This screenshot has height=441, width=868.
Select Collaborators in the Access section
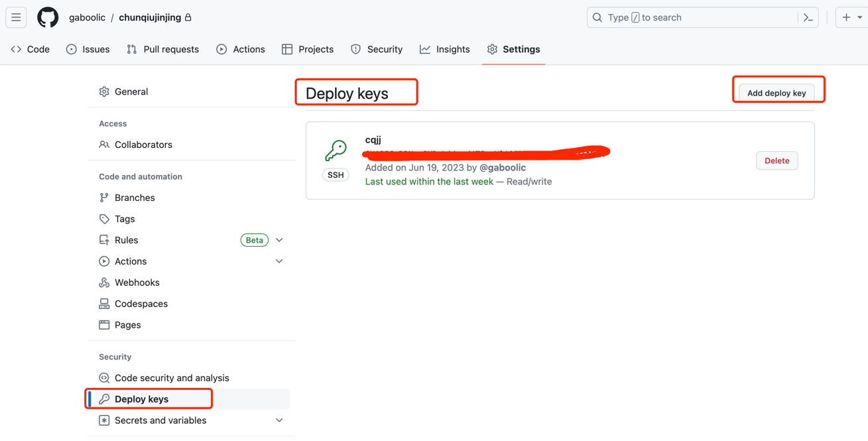(x=143, y=145)
